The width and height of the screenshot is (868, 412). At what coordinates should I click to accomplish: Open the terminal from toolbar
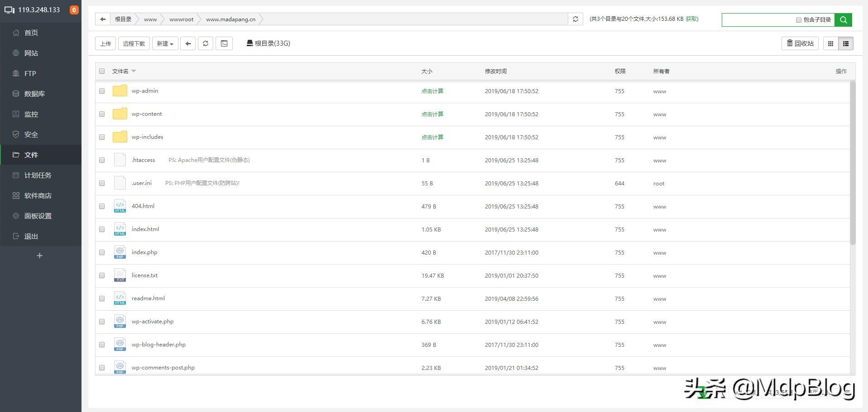224,43
